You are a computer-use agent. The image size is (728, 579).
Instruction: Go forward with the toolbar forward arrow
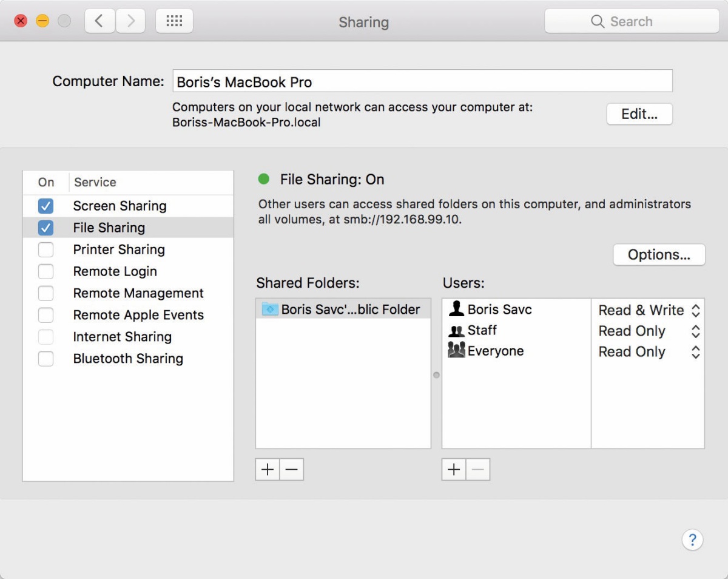130,21
